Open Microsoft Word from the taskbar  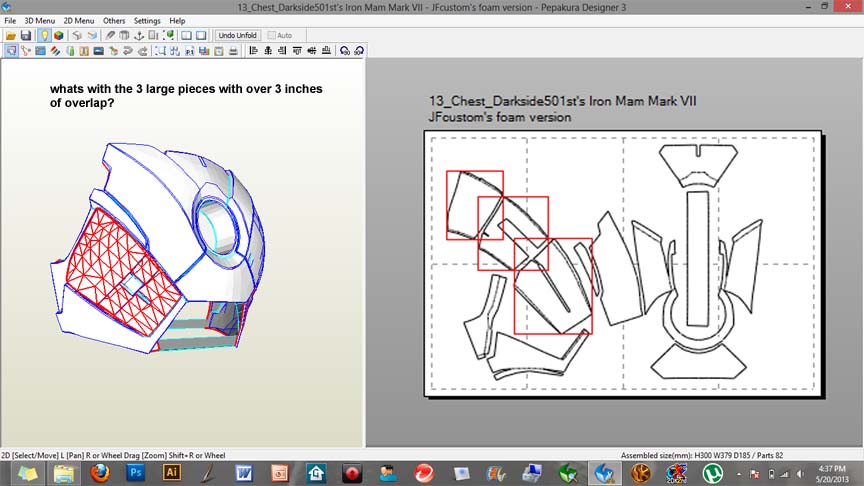(244, 473)
